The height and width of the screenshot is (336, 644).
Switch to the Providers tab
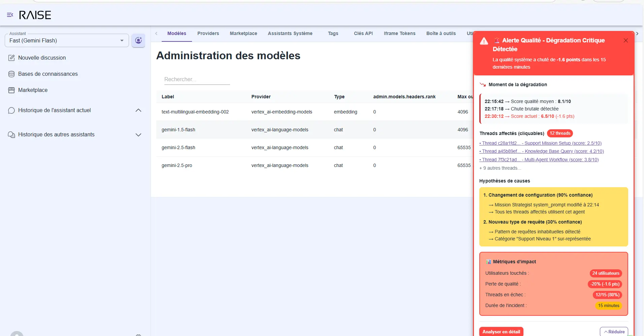(208, 33)
